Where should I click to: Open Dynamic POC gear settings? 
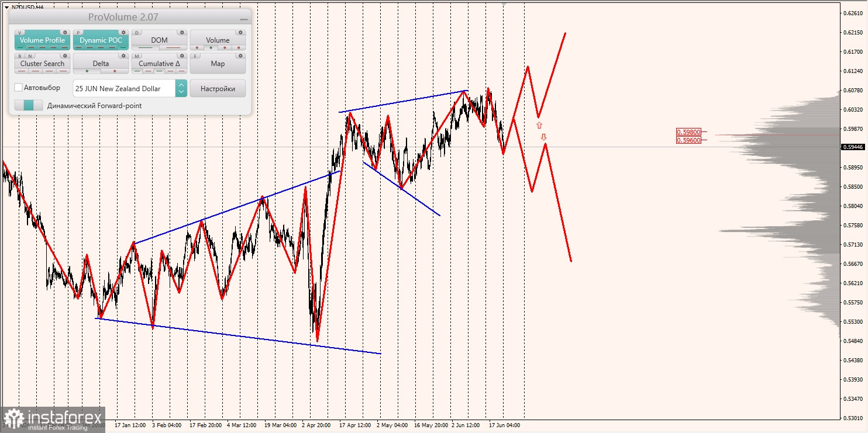123,33
